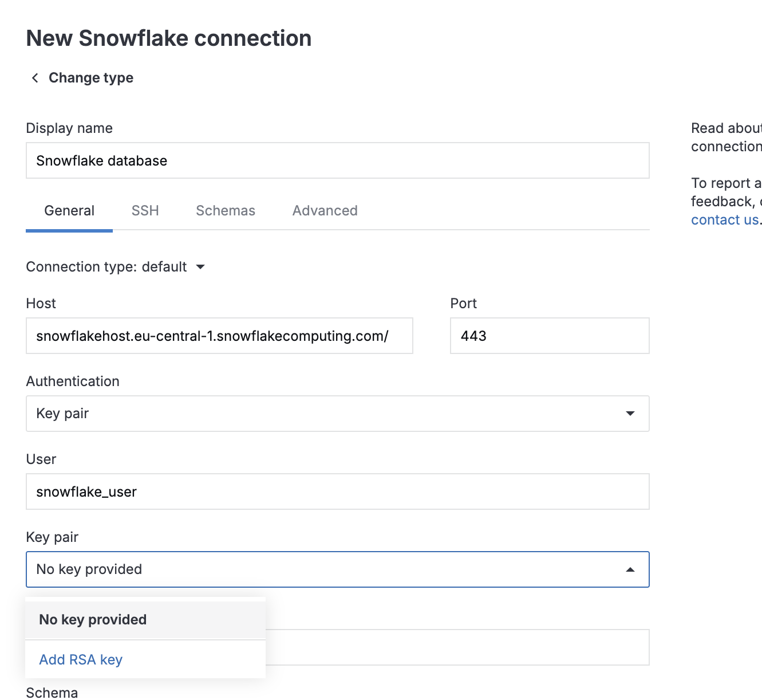Switch to the SSH tab
The width and height of the screenshot is (762, 700).
(145, 211)
